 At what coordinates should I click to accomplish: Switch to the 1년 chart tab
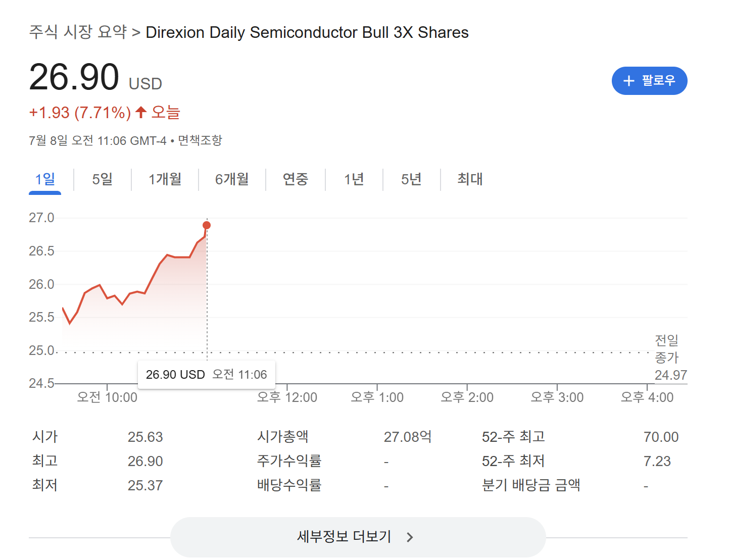pos(354,179)
